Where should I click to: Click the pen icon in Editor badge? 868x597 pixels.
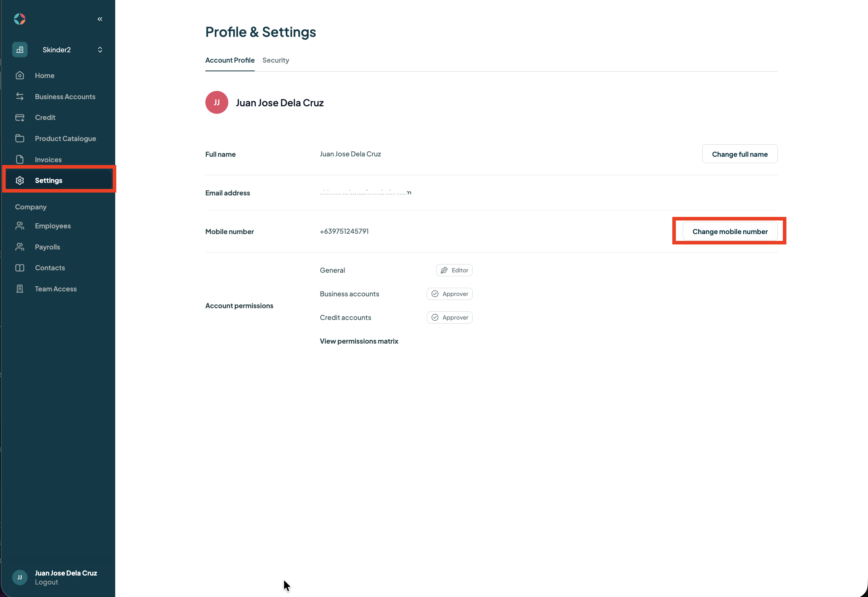click(444, 270)
